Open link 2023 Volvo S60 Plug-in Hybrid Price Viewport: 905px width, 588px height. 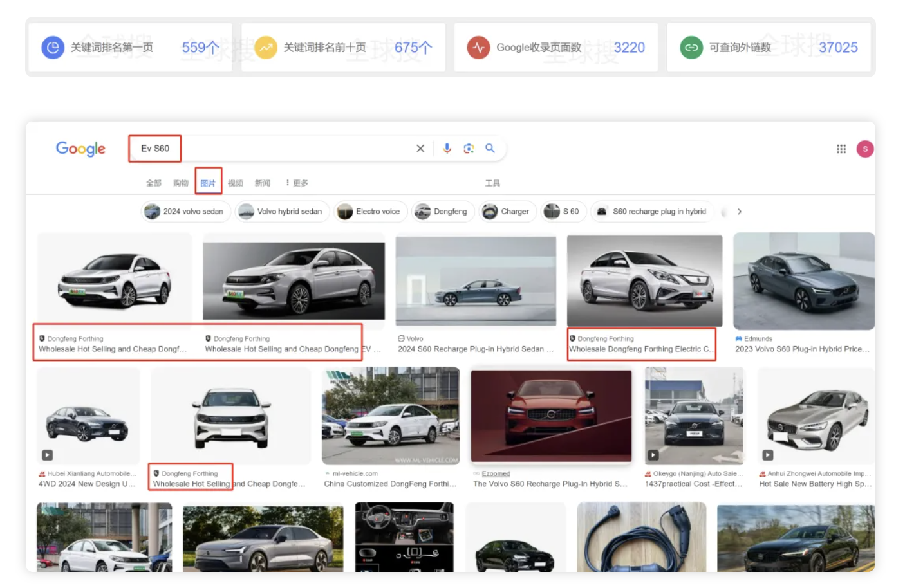[x=803, y=349]
